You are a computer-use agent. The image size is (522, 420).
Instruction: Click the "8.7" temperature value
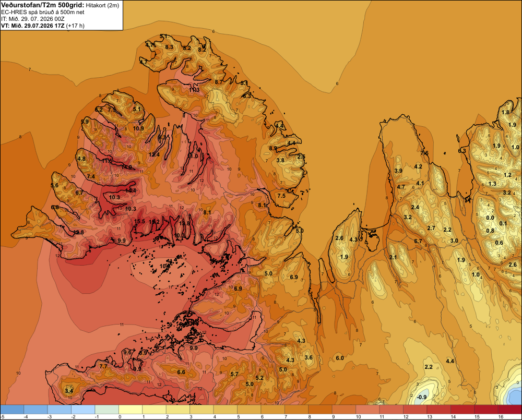click(218, 82)
